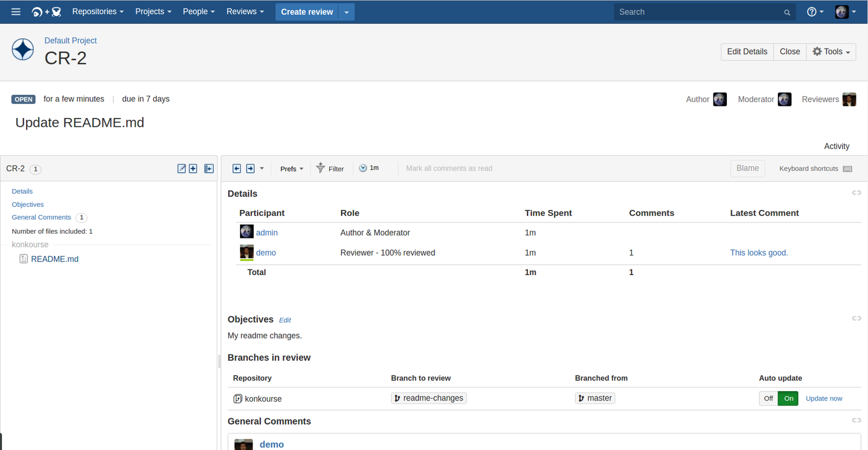Open the Default Project link
Screen dimensions: 868x450
click(x=71, y=40)
